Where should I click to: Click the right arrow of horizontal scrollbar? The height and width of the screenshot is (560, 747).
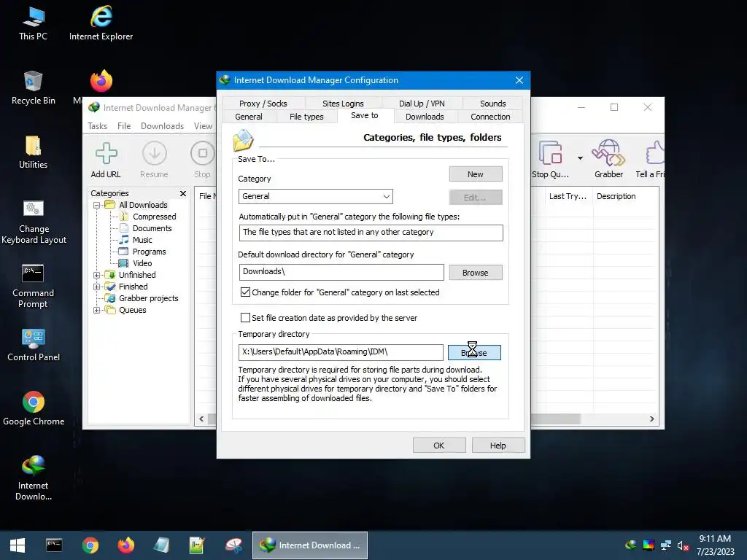pyautogui.click(x=651, y=419)
